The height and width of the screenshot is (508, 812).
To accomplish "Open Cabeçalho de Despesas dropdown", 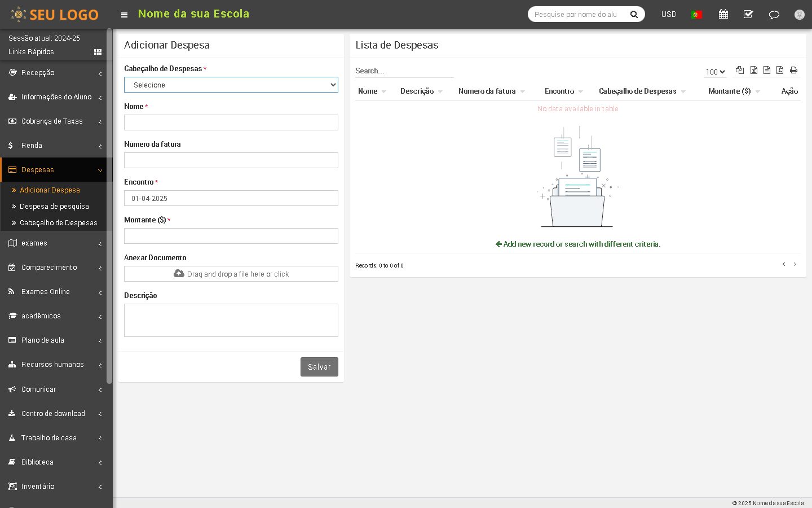I will point(231,85).
